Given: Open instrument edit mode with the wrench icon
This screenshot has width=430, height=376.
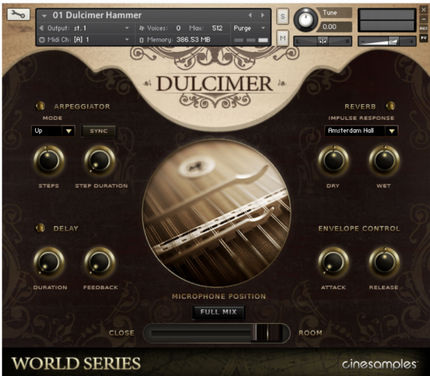Looking at the screenshot, I should click(18, 14).
